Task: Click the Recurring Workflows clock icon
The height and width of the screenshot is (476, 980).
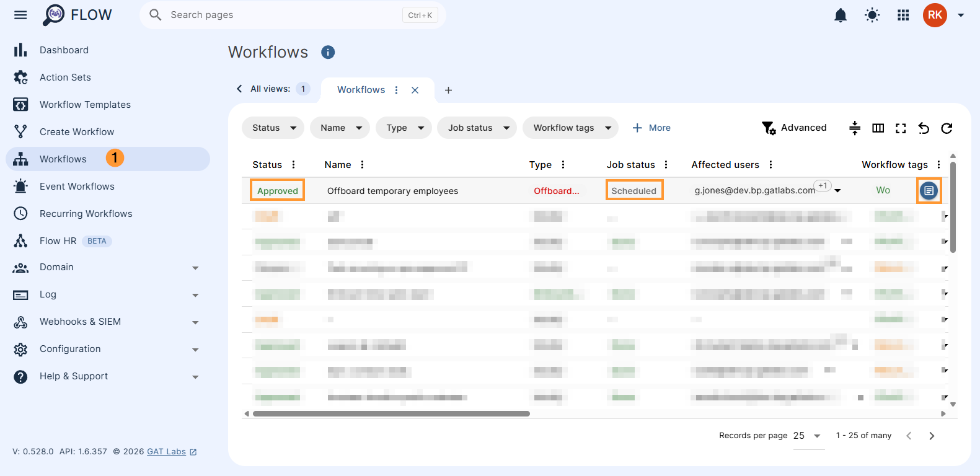Action: point(20,213)
